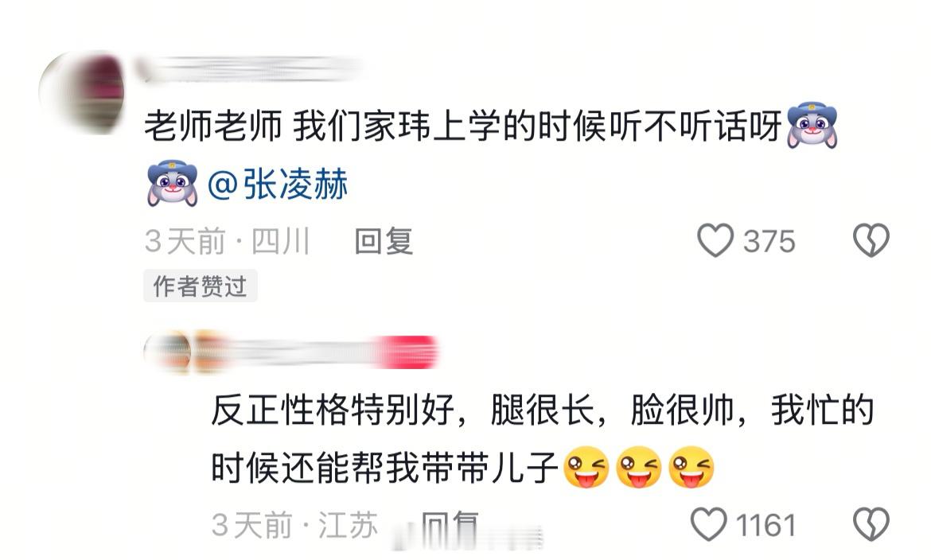The height and width of the screenshot is (560, 931).
Task: Tap broken-heart dislike on the 江苏 reply
Action: tap(871, 524)
